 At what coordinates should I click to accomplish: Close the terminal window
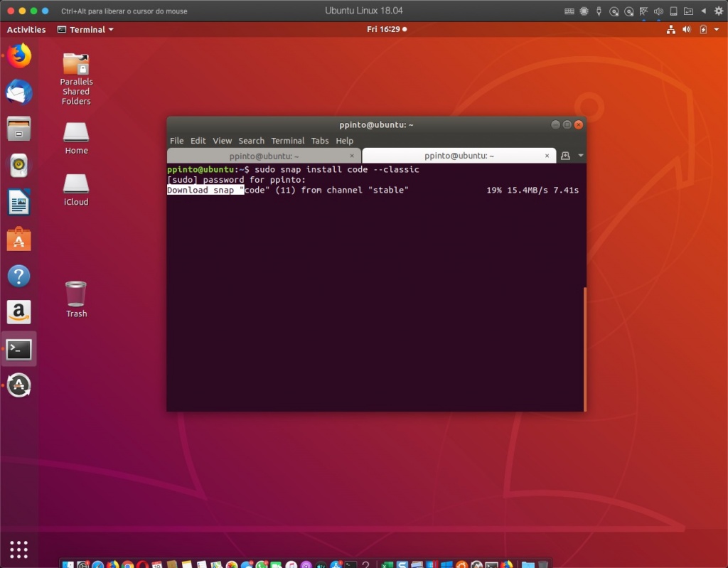pos(579,124)
